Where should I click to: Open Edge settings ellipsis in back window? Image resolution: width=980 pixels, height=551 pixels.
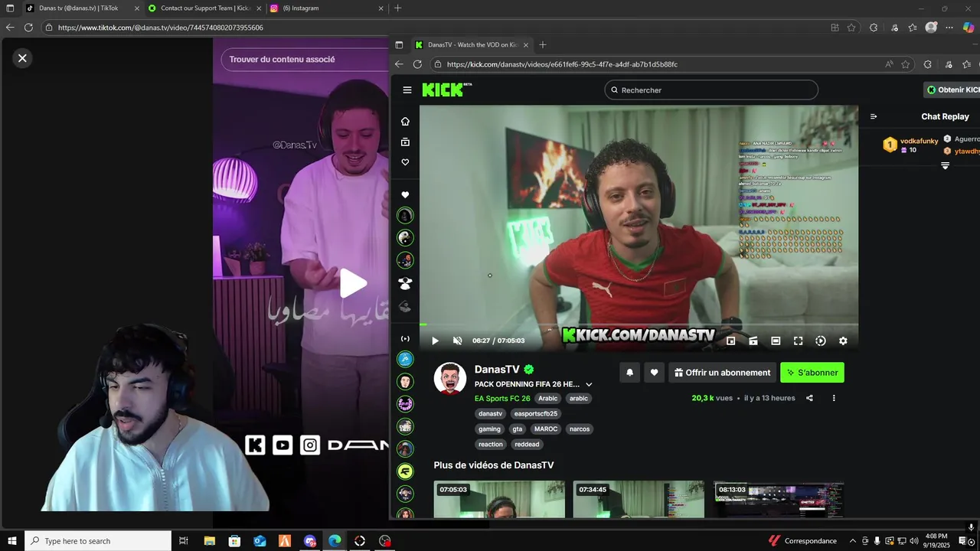(949, 28)
